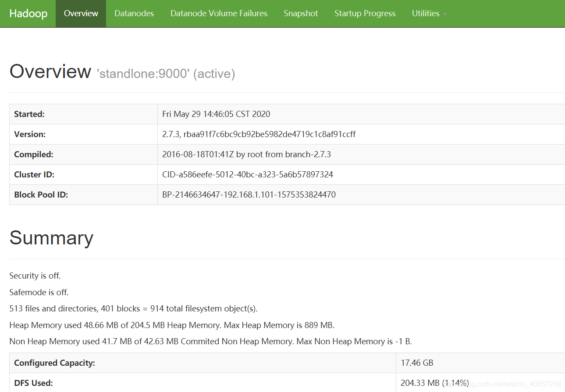Click 'Safemode is off.' text
Image resolution: width=565 pixels, height=392 pixels.
point(39,292)
